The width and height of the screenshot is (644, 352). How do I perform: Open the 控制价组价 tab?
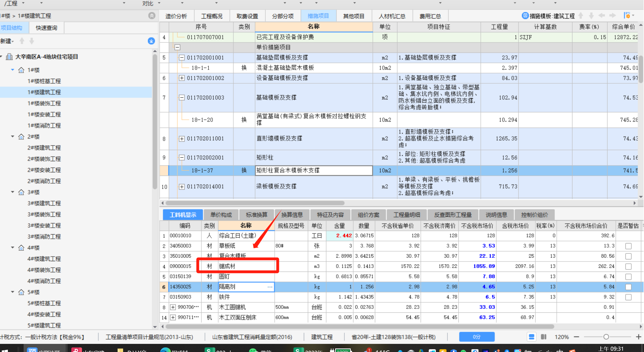pos(535,215)
